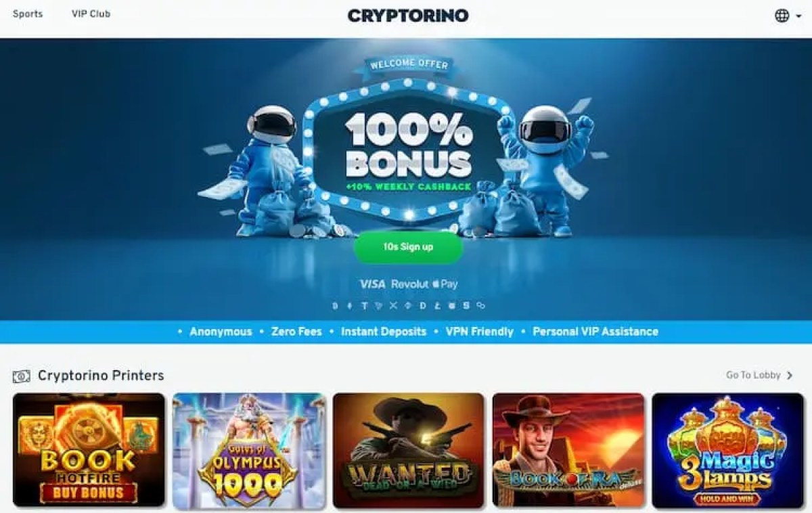Open the 3 Magic Lamps game thumbnail
Viewport: 812px width, 513px height.
727,450
